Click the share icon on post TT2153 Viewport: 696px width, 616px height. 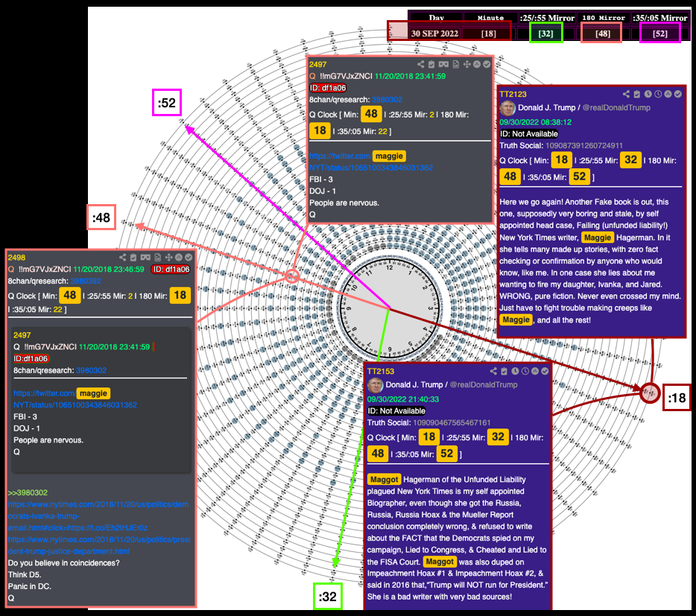click(x=493, y=371)
